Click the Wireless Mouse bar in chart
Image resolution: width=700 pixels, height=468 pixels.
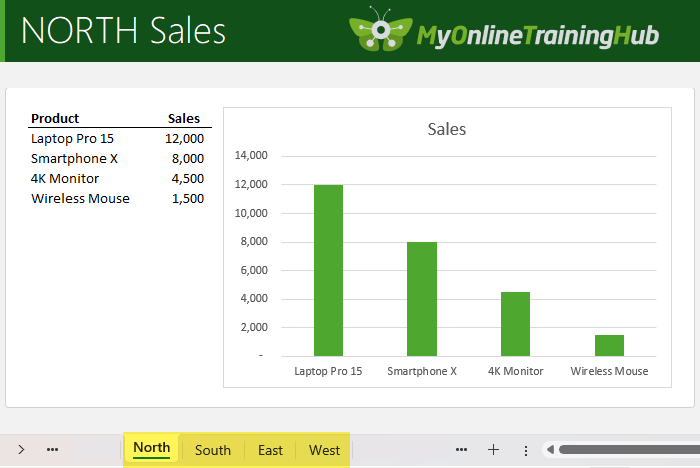[x=609, y=345]
